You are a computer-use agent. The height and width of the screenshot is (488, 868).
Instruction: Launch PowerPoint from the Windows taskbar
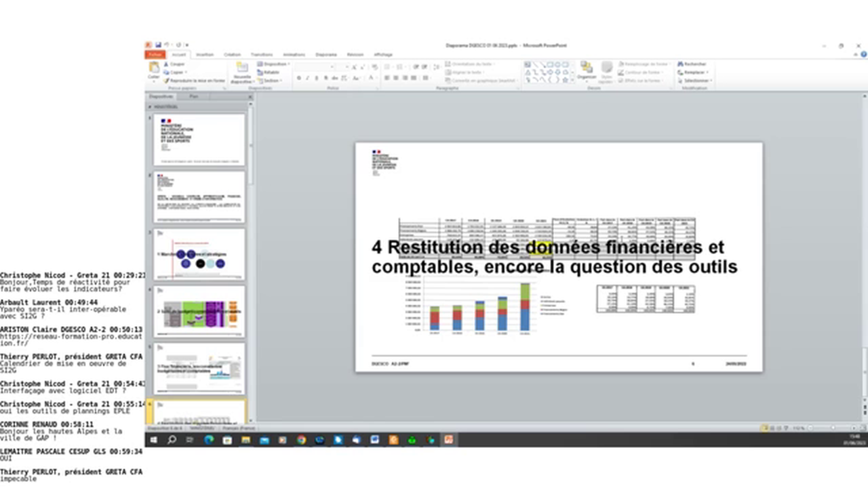coord(448,440)
